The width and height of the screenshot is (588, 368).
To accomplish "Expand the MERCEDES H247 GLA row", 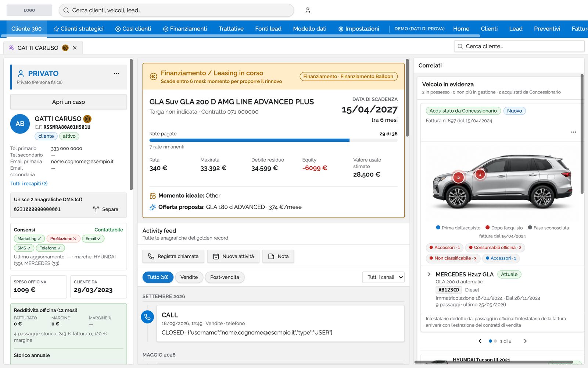I will (x=429, y=275).
